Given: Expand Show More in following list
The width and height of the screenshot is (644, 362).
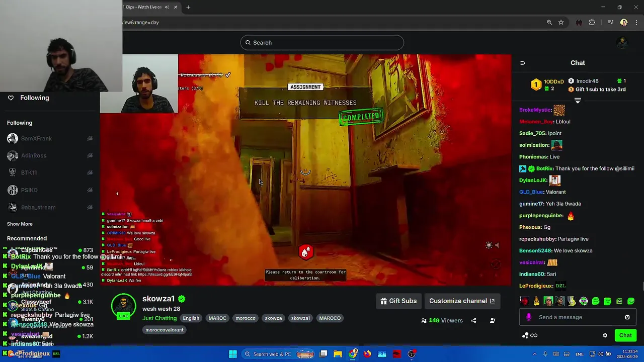Looking at the screenshot, I should coord(20,224).
